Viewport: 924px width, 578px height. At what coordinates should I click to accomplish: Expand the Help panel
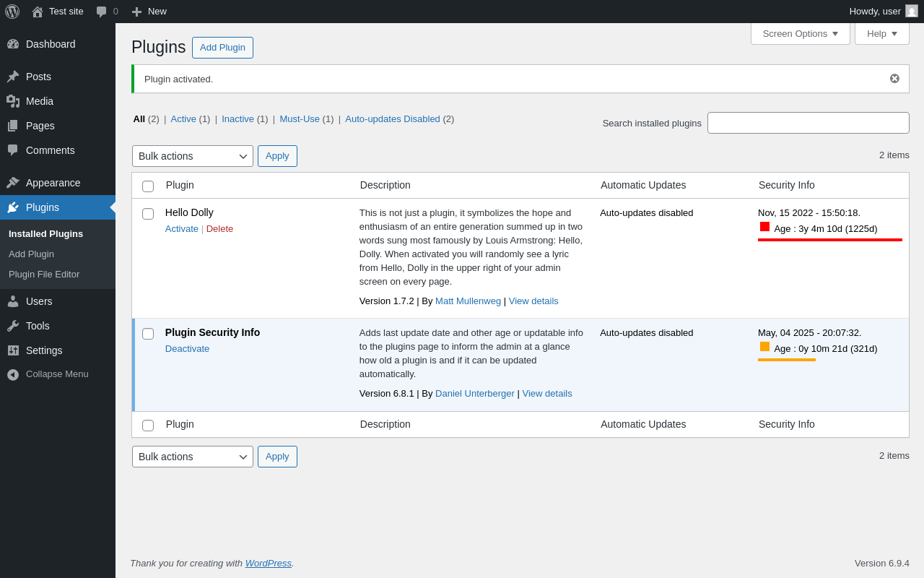[x=882, y=33]
